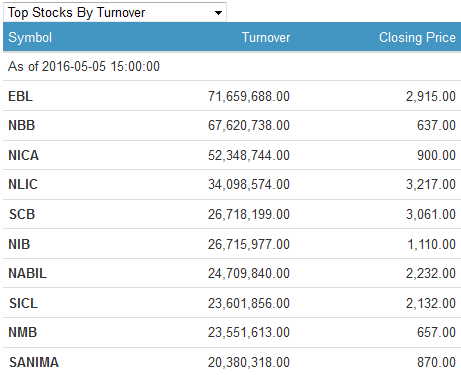Click the Turnover column header
The width and height of the screenshot is (461, 375).
pyautogui.click(x=266, y=37)
